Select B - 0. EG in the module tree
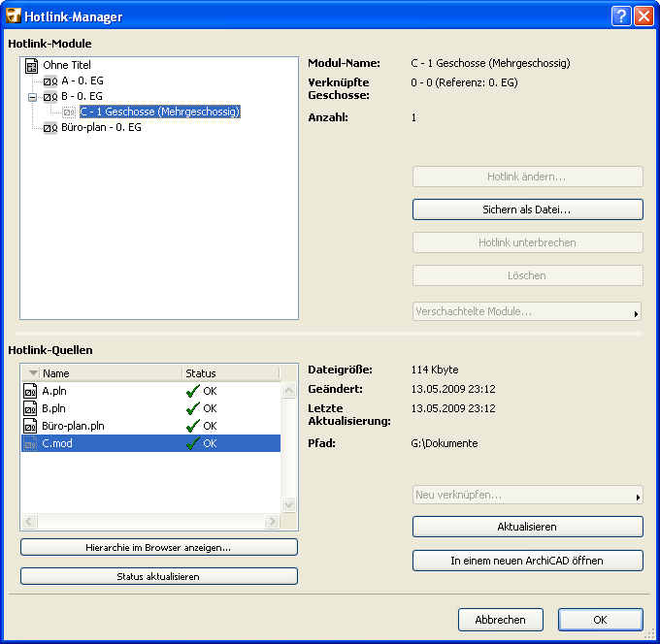Image resolution: width=660 pixels, height=644 pixels. [x=82, y=96]
